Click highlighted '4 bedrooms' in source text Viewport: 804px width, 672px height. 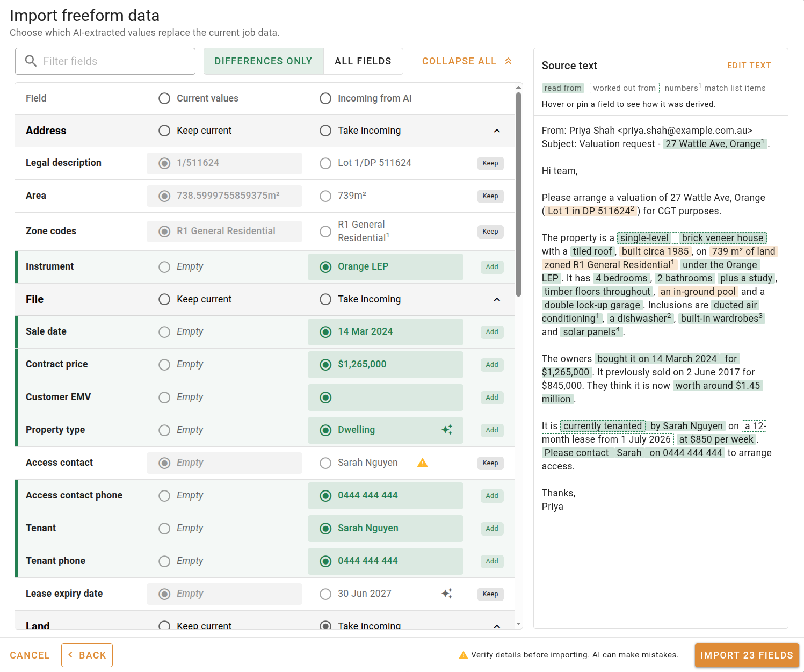click(x=621, y=278)
